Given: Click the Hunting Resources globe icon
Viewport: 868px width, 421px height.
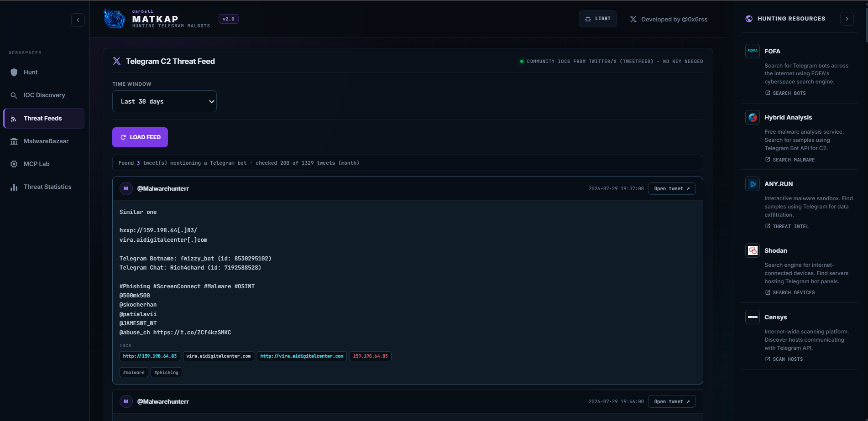Looking at the screenshot, I should click(749, 19).
